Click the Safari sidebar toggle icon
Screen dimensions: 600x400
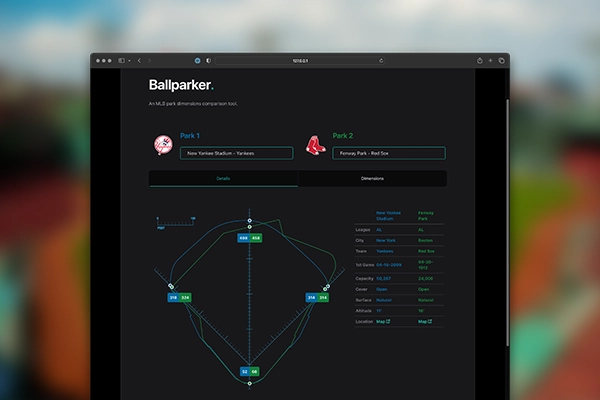(121, 60)
